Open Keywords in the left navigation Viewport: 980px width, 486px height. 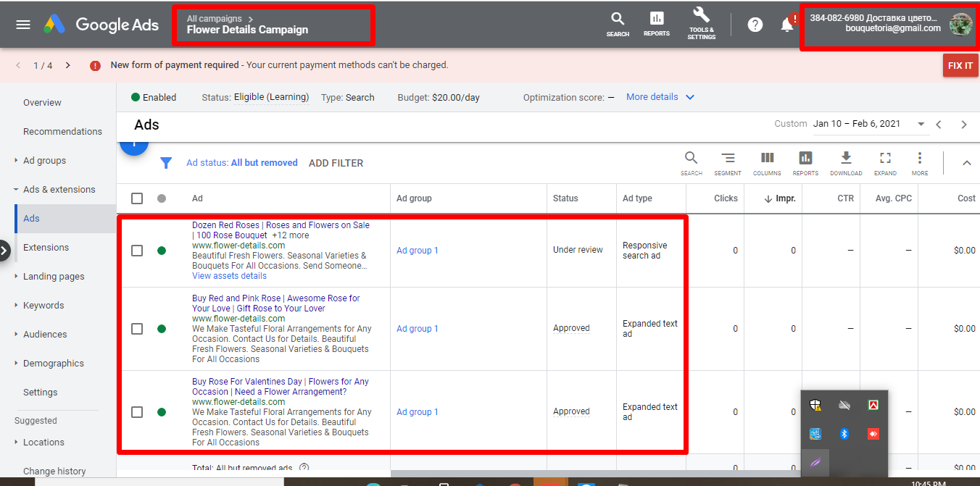tap(43, 306)
